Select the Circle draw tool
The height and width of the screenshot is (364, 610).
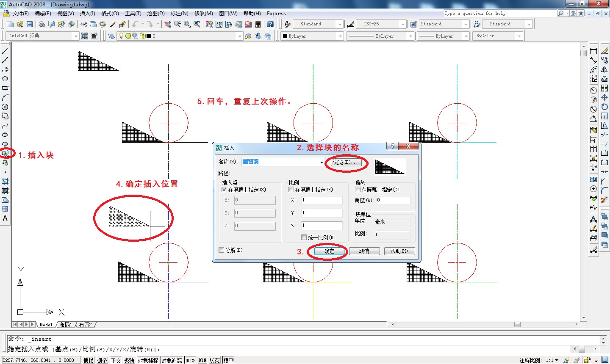tap(5, 107)
